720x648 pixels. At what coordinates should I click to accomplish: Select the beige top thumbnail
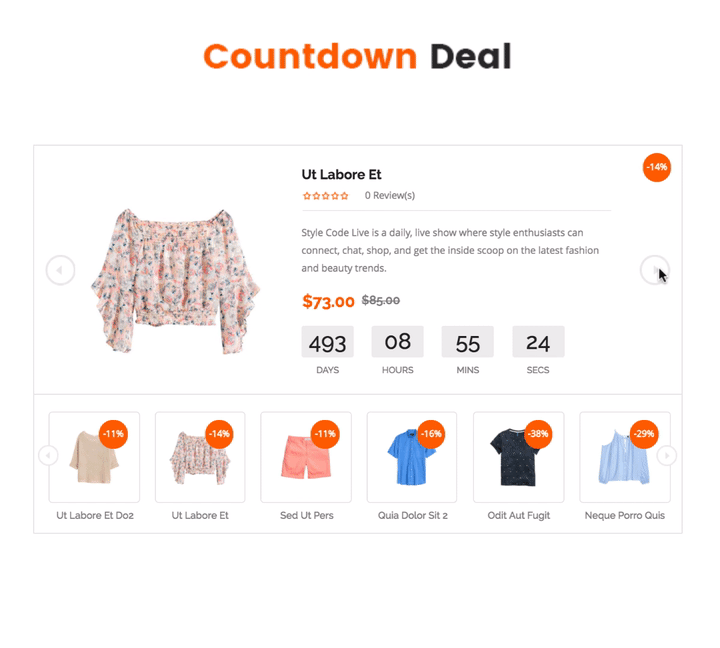point(94,457)
